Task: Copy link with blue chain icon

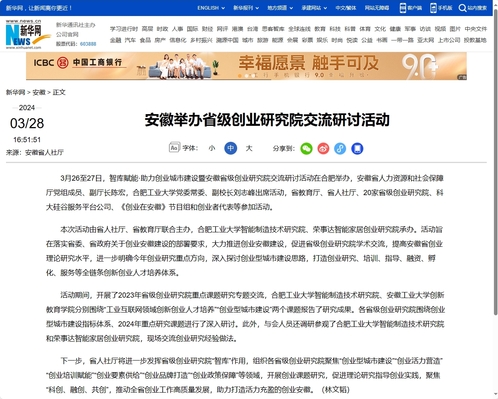Action: tap(340, 148)
